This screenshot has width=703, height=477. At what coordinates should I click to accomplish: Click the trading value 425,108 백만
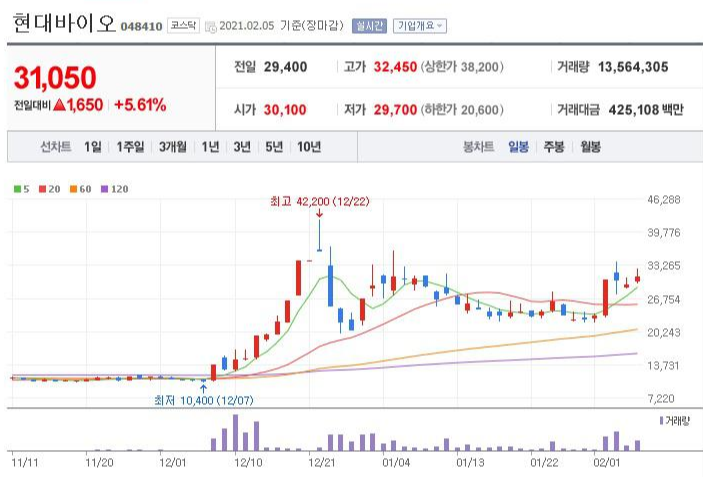pyautogui.click(x=646, y=110)
